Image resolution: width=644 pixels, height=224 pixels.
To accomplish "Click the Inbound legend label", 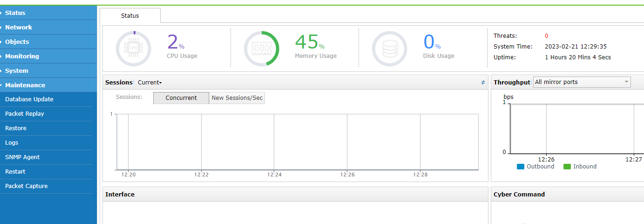I will click(x=585, y=167).
